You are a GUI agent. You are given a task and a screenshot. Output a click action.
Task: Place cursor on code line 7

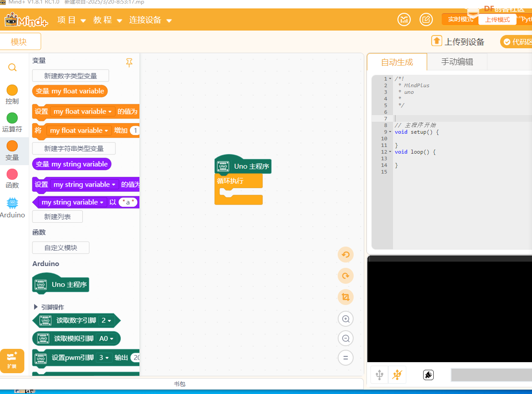pos(463,119)
